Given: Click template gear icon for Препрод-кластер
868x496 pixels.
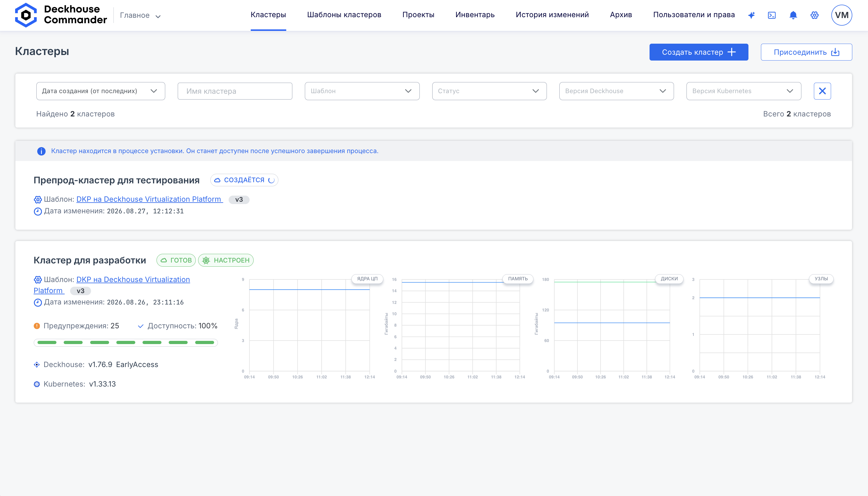Looking at the screenshot, I should pyautogui.click(x=38, y=199).
